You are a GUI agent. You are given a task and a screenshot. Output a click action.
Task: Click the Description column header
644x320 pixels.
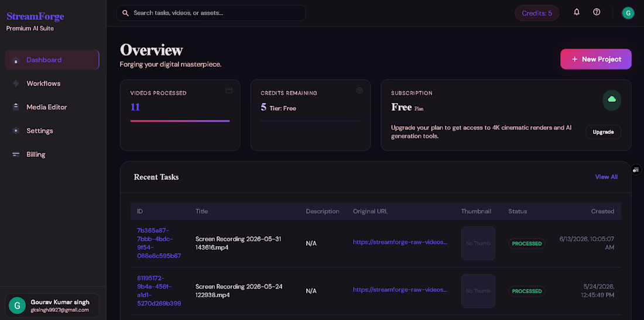coord(323,211)
